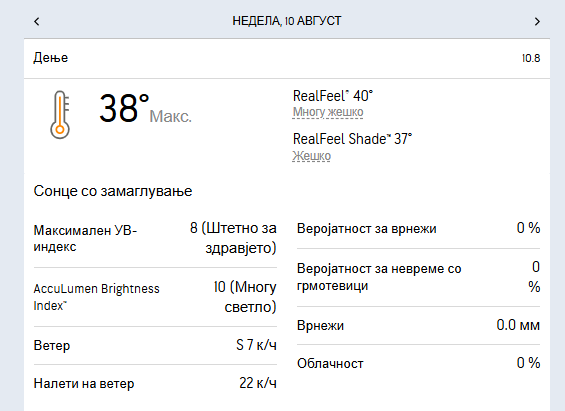565x411 pixels.
Task: Click the date heading 'Недела, 10 август'
Action: 287,21
